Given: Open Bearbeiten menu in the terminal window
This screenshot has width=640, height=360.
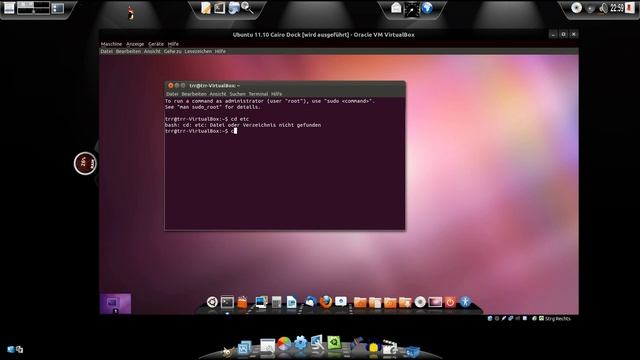Looking at the screenshot, I should pos(194,94).
